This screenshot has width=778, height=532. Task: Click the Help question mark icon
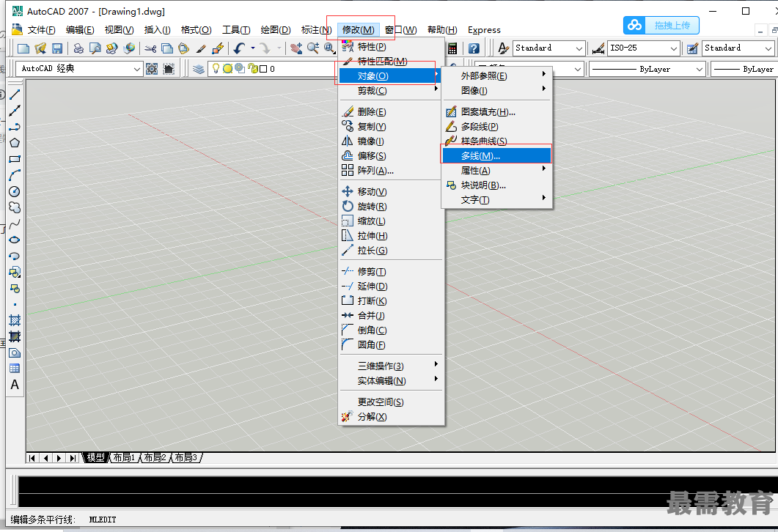tap(474, 48)
